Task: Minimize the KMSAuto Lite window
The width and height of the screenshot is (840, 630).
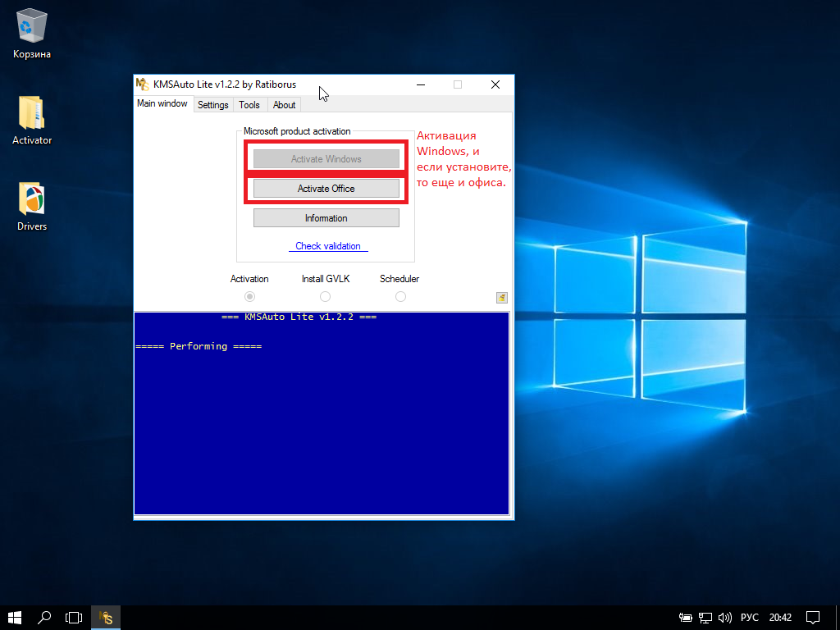Action: 421,84
